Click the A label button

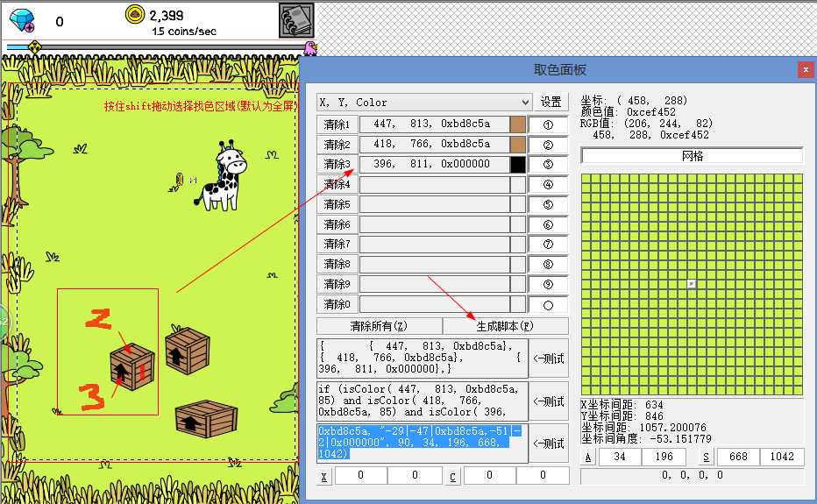click(x=588, y=457)
